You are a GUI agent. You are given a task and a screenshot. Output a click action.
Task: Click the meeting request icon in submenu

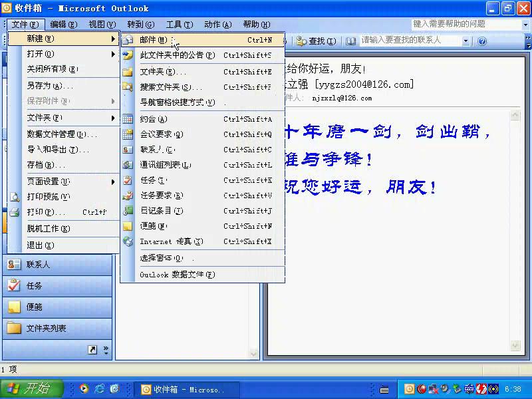(x=128, y=134)
